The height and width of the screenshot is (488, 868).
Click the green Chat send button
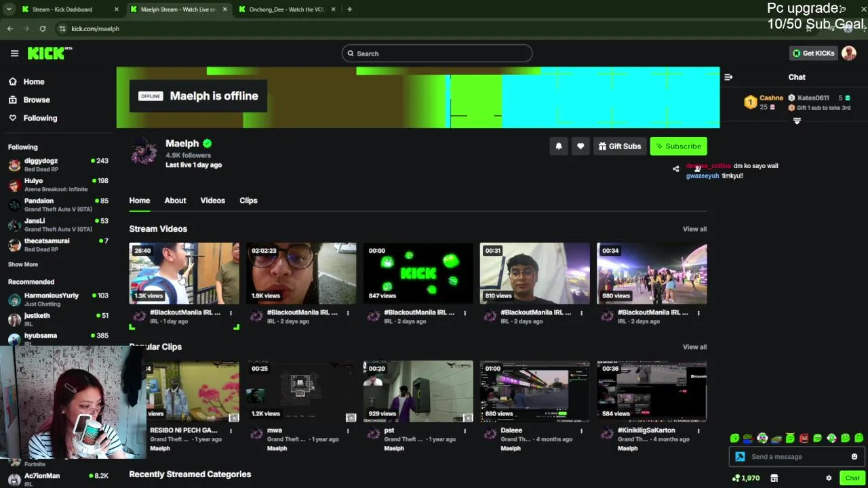852,478
